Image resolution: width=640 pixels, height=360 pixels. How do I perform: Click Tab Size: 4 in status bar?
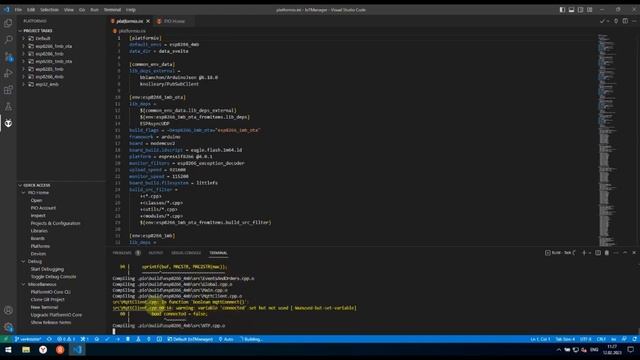[565, 339]
